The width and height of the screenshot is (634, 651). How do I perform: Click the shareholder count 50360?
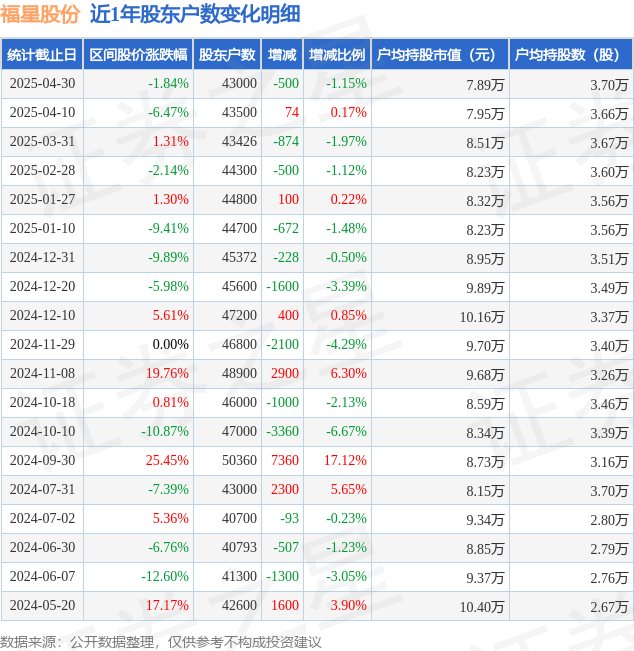pos(239,460)
